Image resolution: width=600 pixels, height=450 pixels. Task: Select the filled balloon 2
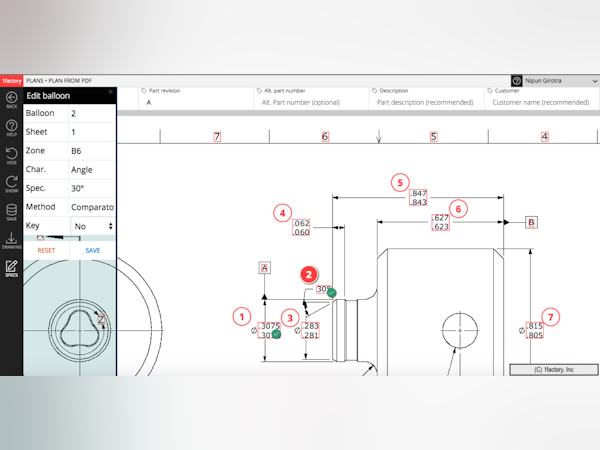(309, 275)
